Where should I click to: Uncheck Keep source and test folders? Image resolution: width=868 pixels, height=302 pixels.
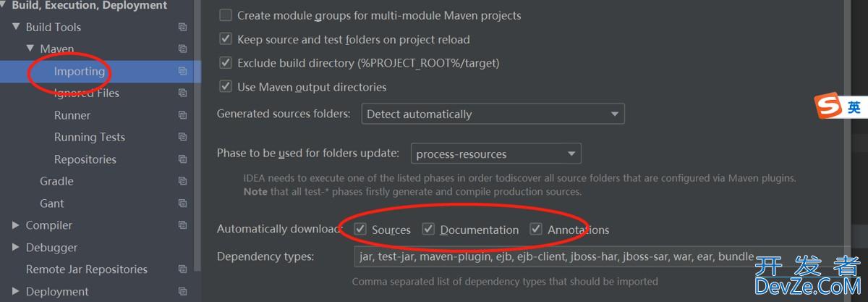point(226,39)
